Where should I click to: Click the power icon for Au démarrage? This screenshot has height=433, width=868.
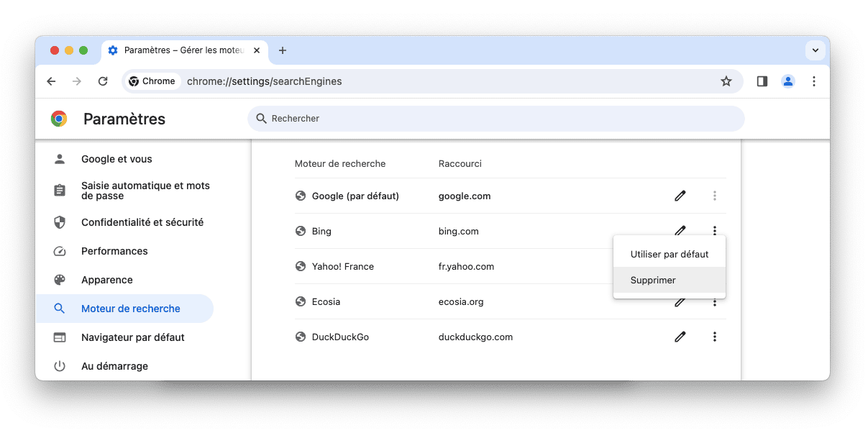[x=60, y=366]
